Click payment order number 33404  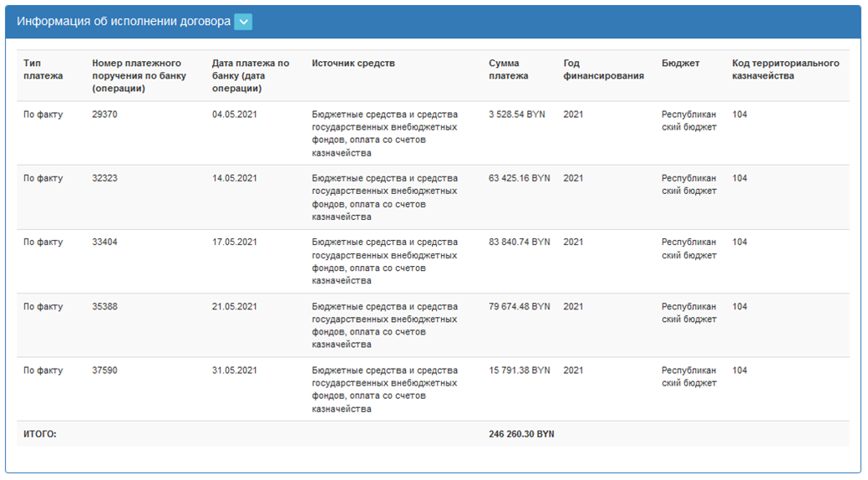[x=104, y=243]
